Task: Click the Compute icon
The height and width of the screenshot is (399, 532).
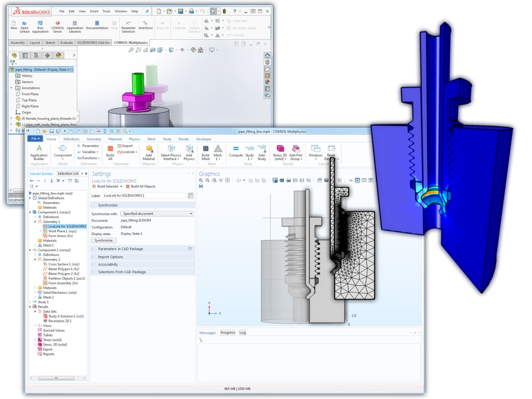Action: pos(236,149)
